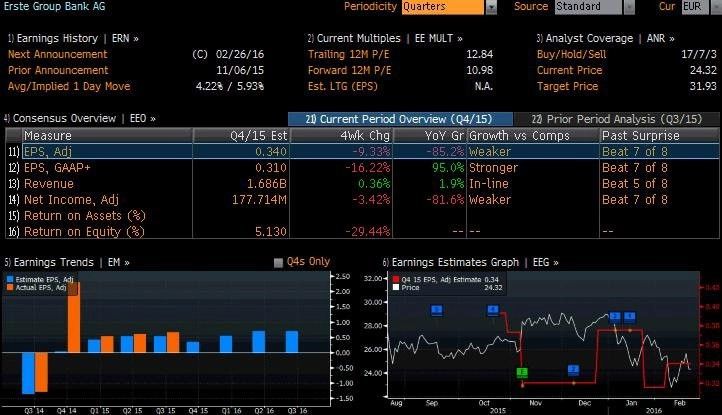The width and height of the screenshot is (722, 415).
Task: Click the white Price legend swatch
Action: click(396, 287)
